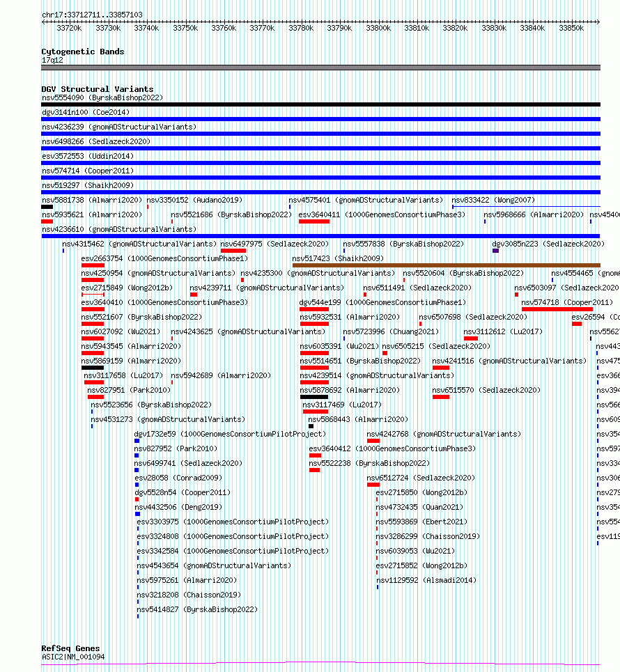Click the 33720k ruler label
The width and height of the screenshot is (620, 672).
69,29
